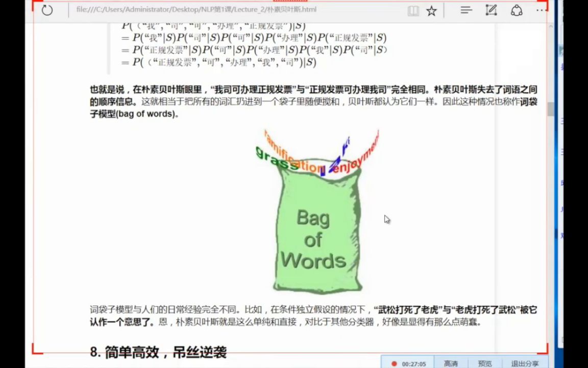588x368 pixels.
Task: Open Hub menu for favorites list
Action: 466,10
